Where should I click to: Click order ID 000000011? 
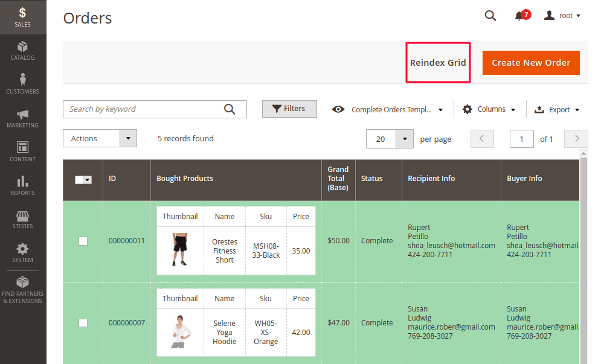(127, 241)
